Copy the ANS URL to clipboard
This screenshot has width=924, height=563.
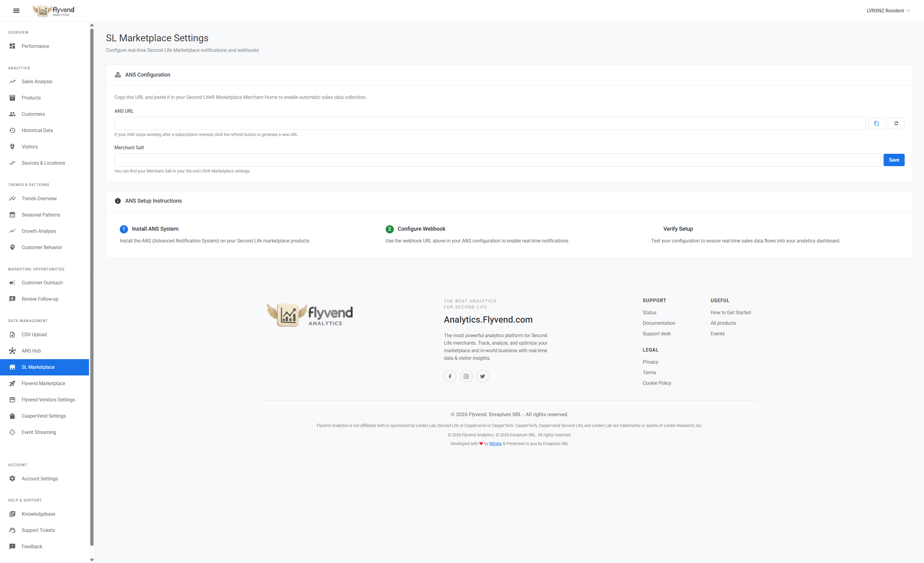click(877, 123)
